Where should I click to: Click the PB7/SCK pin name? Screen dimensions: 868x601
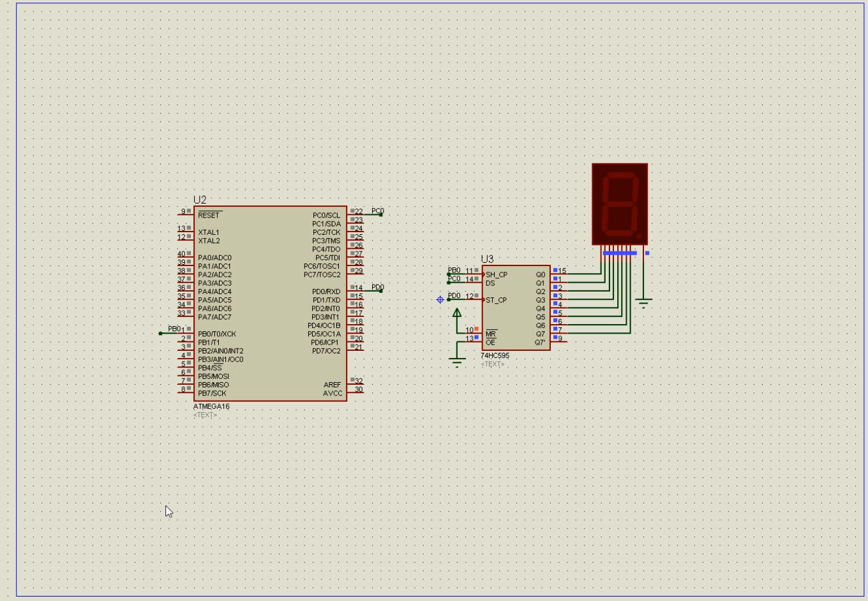(212, 393)
